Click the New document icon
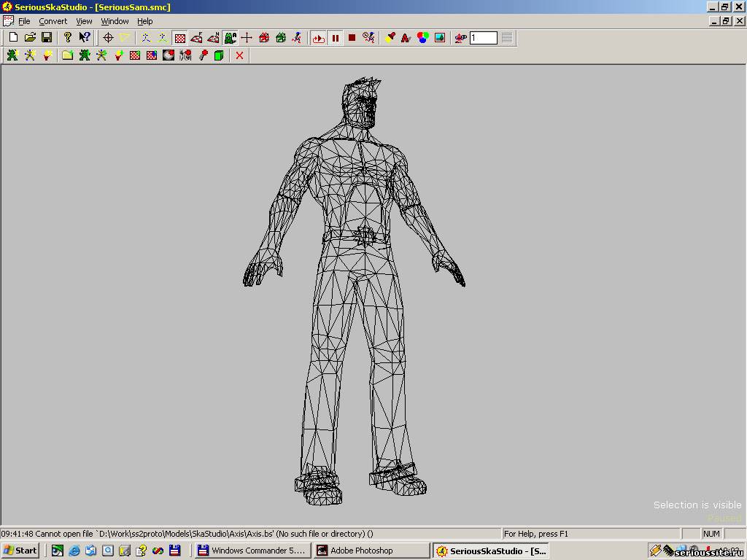Image resolution: width=747 pixels, height=560 pixels. [x=13, y=38]
